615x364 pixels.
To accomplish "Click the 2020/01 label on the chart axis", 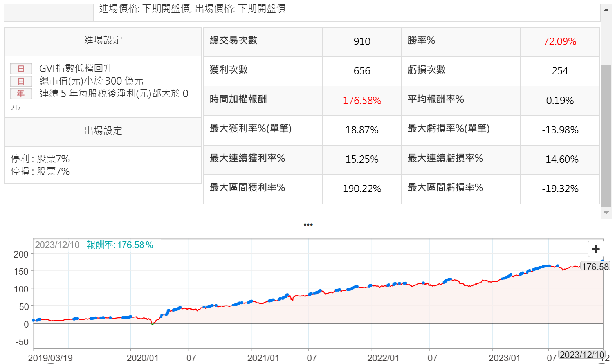I will tap(142, 358).
